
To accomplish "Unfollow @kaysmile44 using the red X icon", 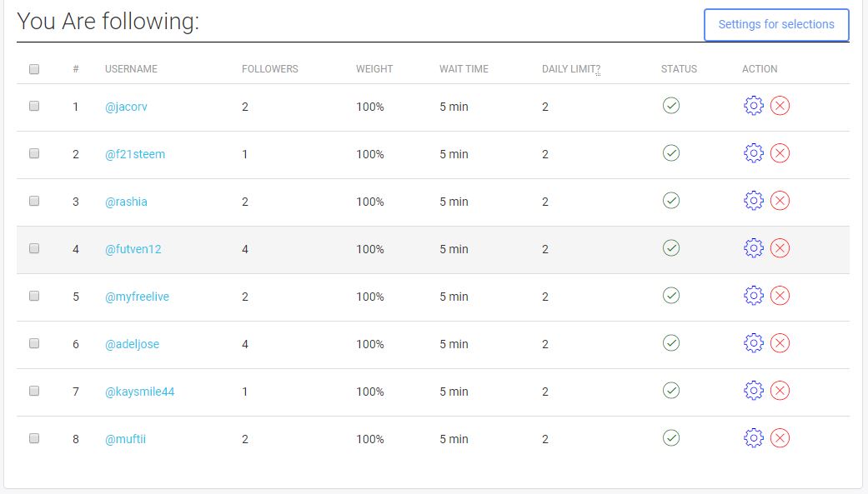I will [780, 391].
